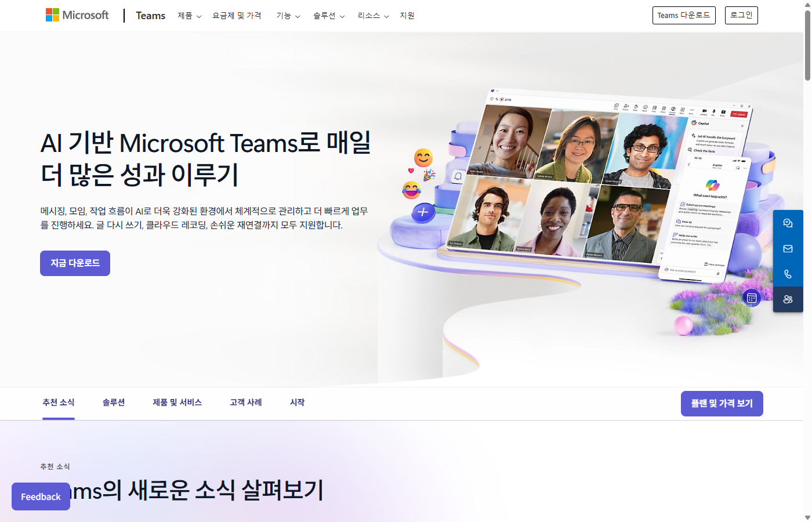Image resolution: width=812 pixels, height=522 pixels.
Task: Click the Microsoft logo
Action: [77, 14]
